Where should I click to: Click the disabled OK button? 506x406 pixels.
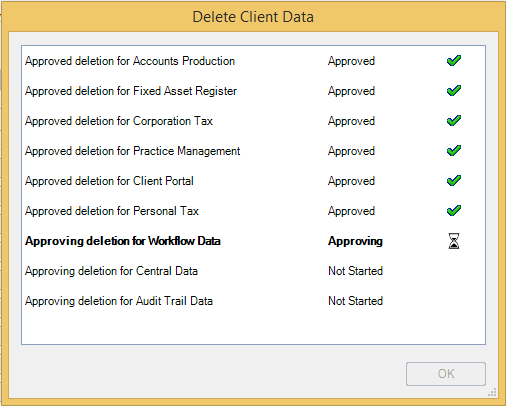pyautogui.click(x=446, y=374)
